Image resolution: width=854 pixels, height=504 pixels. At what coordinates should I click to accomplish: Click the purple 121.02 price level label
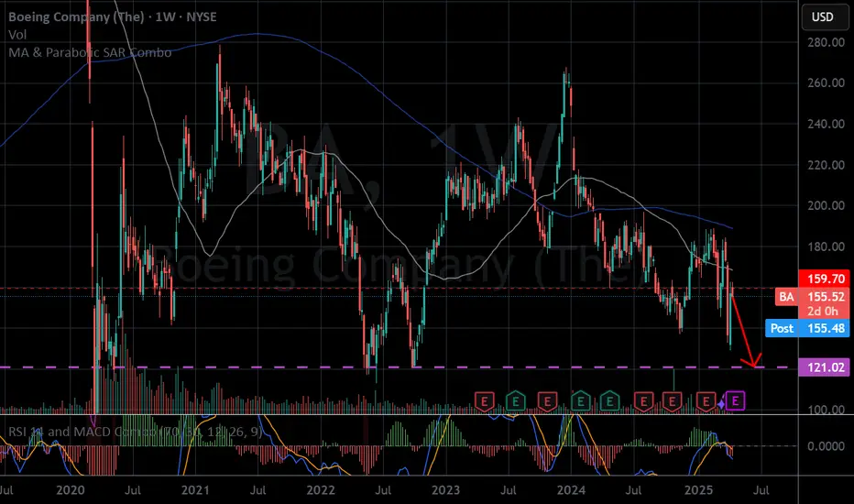(x=824, y=367)
